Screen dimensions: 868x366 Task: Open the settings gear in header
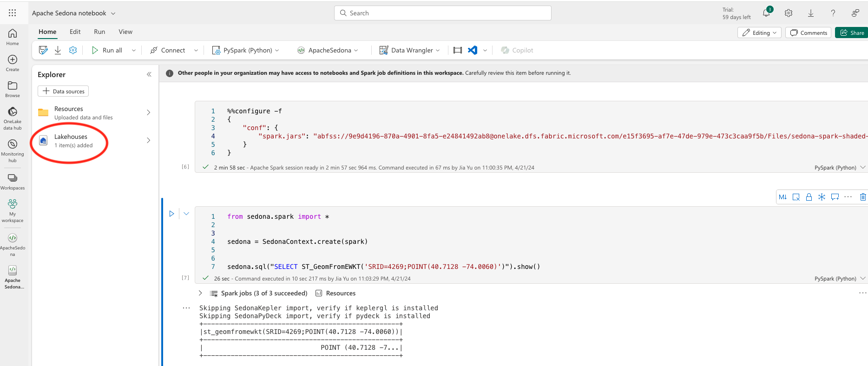click(789, 13)
